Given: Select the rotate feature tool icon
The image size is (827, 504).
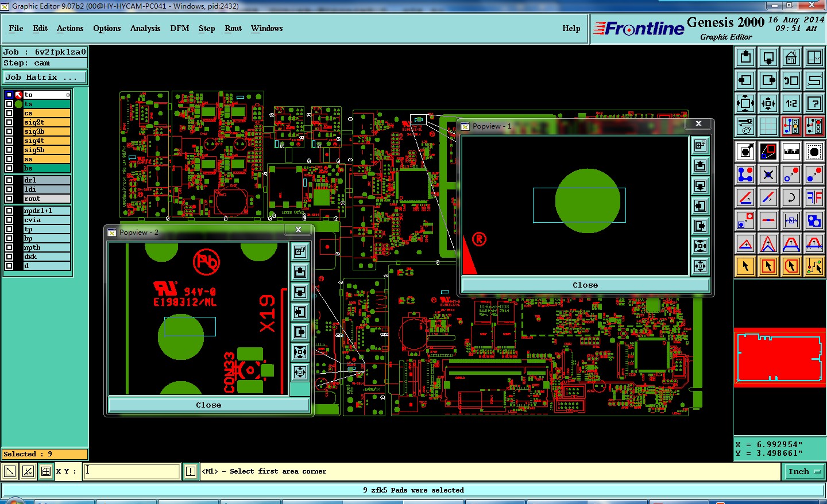Looking at the screenshot, I should (x=791, y=197).
